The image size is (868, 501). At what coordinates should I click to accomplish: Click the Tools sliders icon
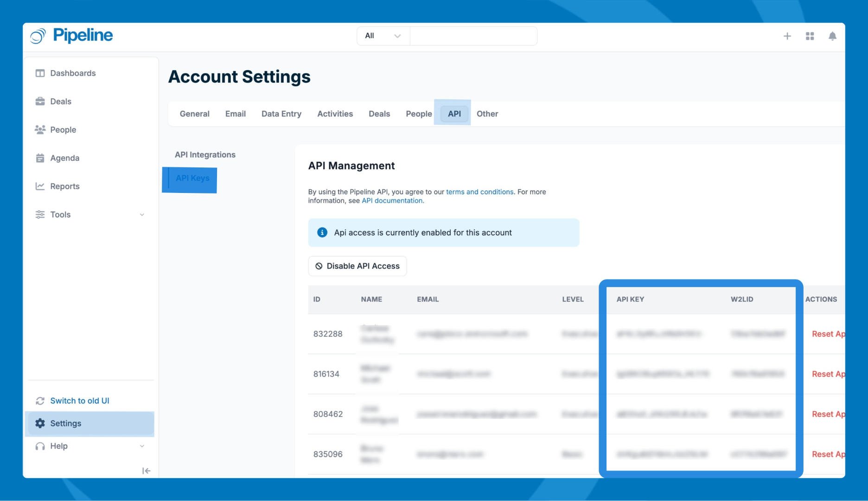40,215
